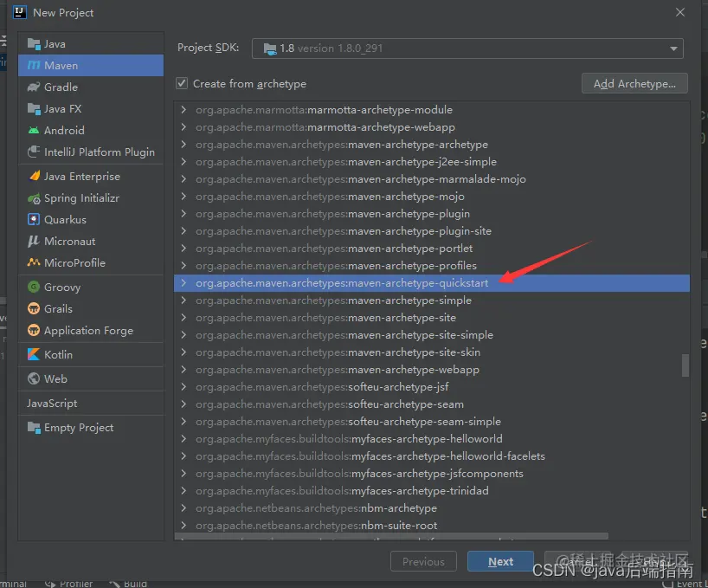708x588 pixels.
Task: Select the Groovy icon
Action: coord(34,287)
